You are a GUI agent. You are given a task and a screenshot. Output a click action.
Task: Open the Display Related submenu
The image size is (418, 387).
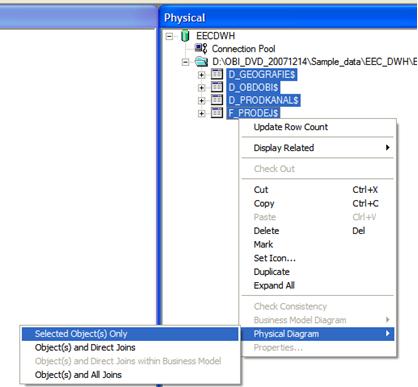coord(318,148)
